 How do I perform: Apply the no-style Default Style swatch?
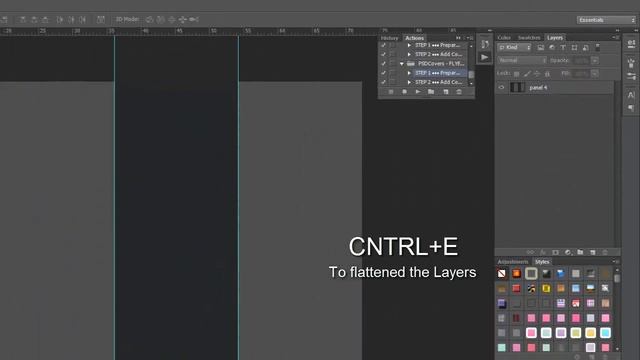[x=502, y=273]
